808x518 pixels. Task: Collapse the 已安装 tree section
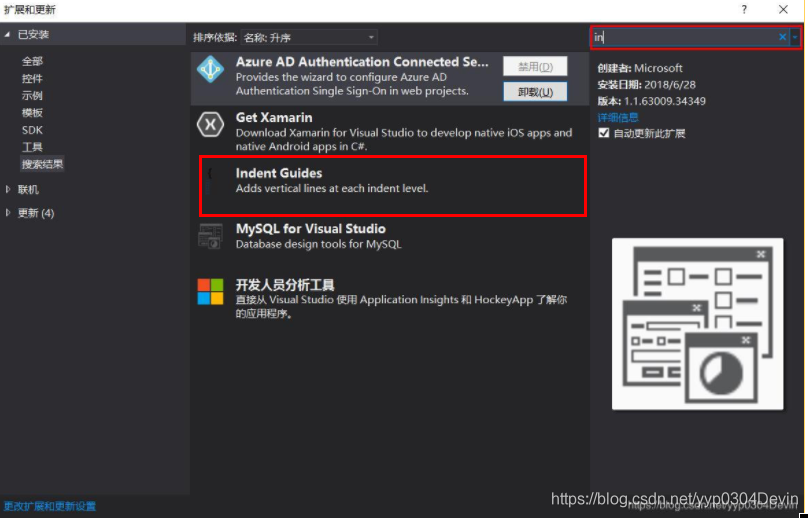tap(7, 35)
